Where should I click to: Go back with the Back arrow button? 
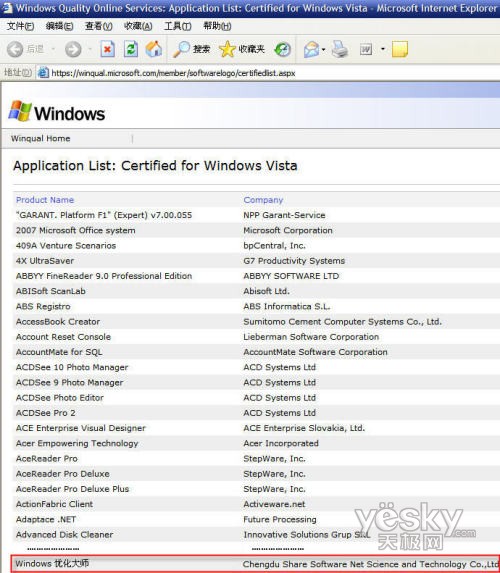tap(15, 49)
